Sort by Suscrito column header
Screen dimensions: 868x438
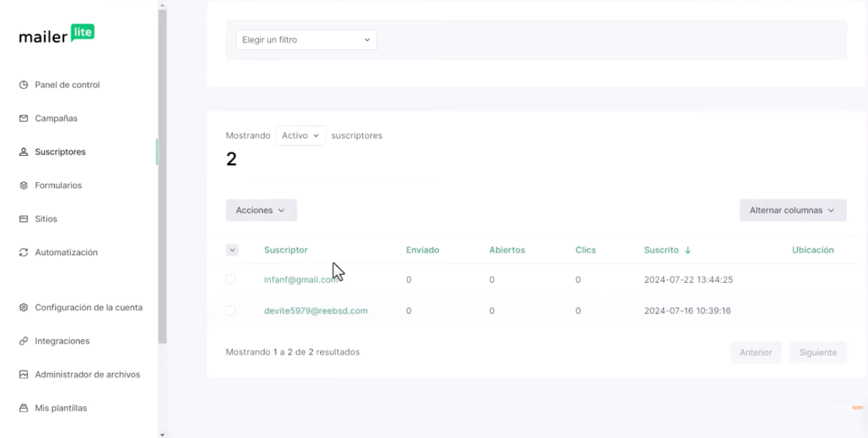[661, 250]
